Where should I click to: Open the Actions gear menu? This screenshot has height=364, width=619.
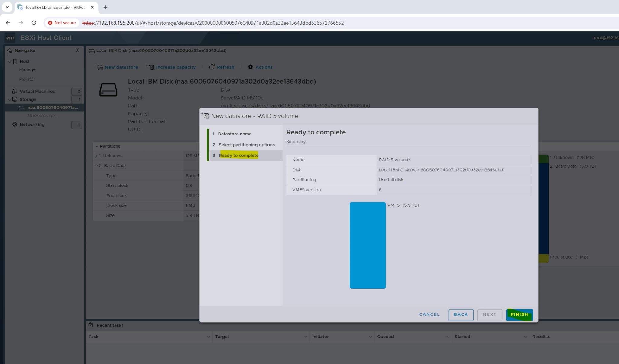(x=251, y=67)
